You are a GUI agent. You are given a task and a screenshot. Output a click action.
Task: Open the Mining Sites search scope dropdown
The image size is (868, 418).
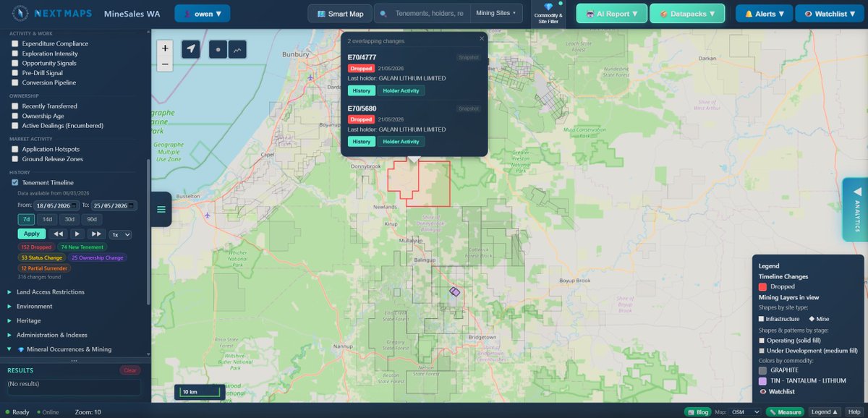(495, 13)
